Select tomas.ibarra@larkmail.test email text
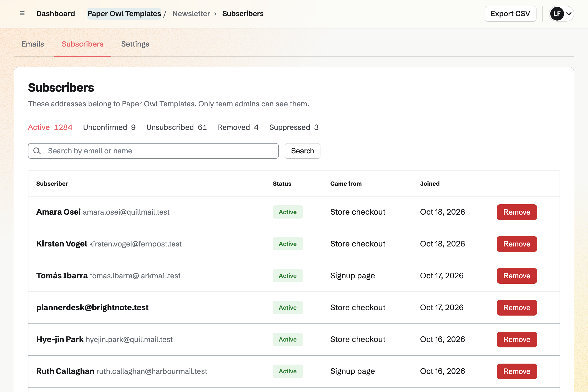Viewport: 588px width, 392px height. click(x=135, y=276)
